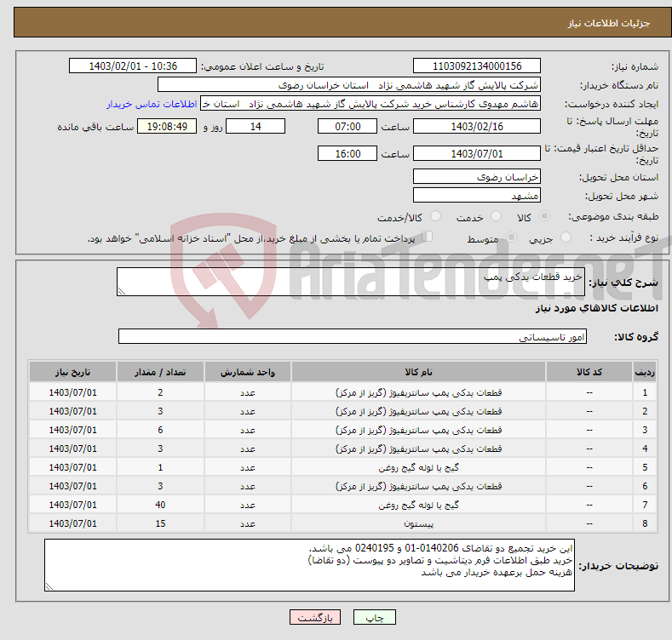Click the شماره نیاز field 1103092134000156

tap(477, 66)
